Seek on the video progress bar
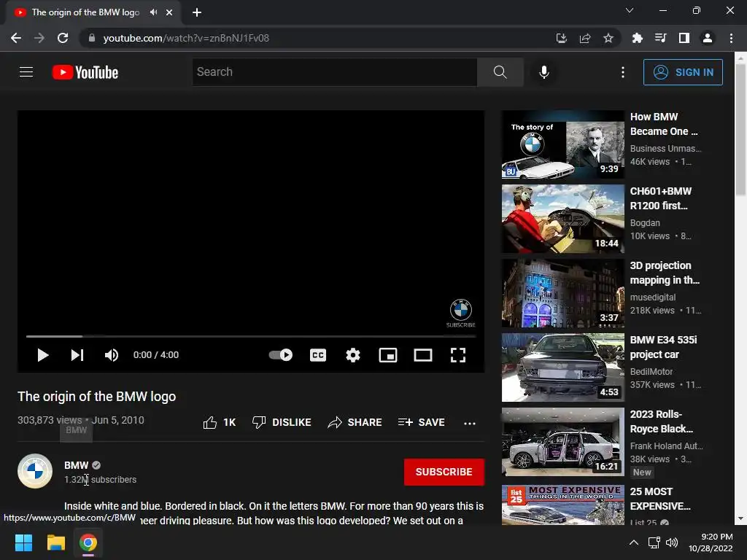 (251, 336)
